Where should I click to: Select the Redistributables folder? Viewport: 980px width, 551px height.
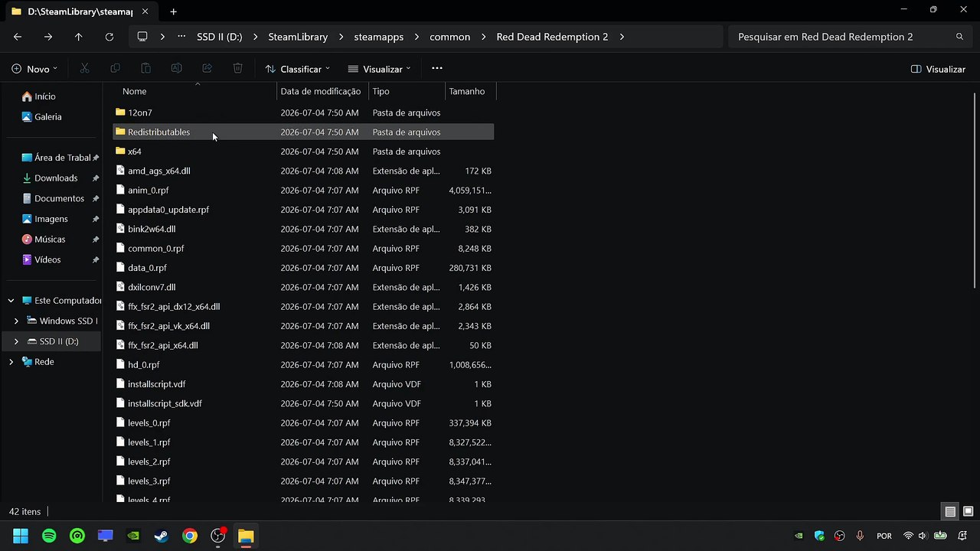pos(303,132)
